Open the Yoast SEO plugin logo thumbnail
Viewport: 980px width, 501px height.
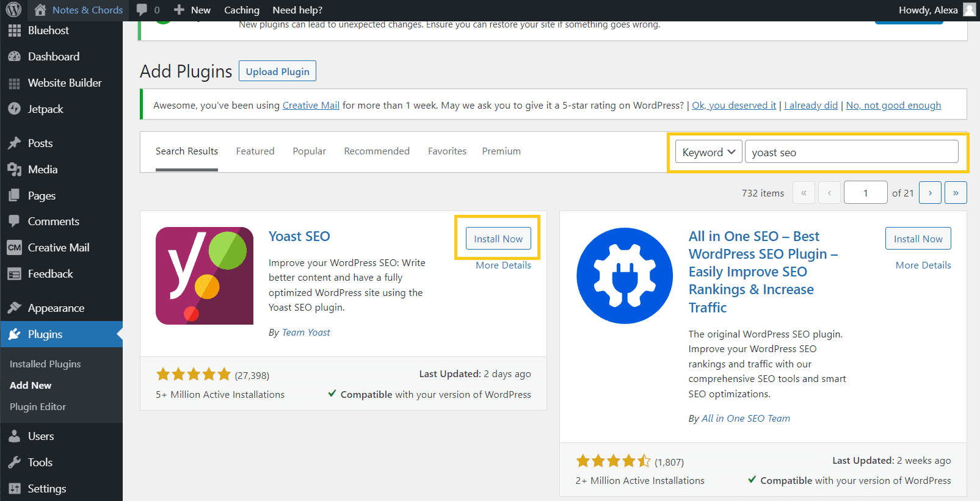205,276
